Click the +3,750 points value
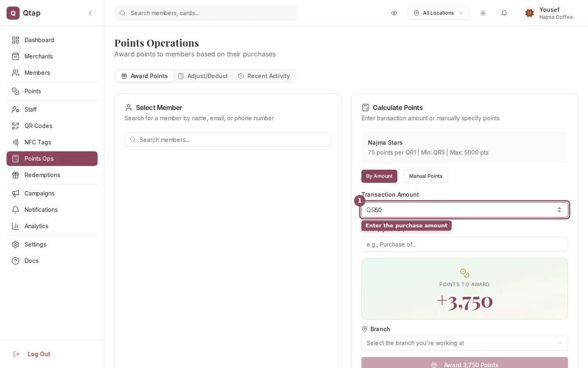This screenshot has width=588, height=368. 465,302
